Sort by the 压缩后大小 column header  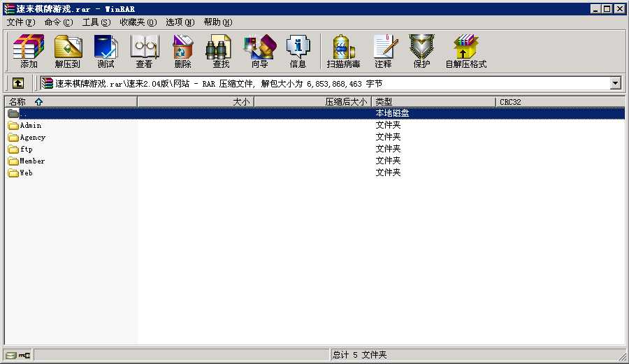(x=313, y=102)
